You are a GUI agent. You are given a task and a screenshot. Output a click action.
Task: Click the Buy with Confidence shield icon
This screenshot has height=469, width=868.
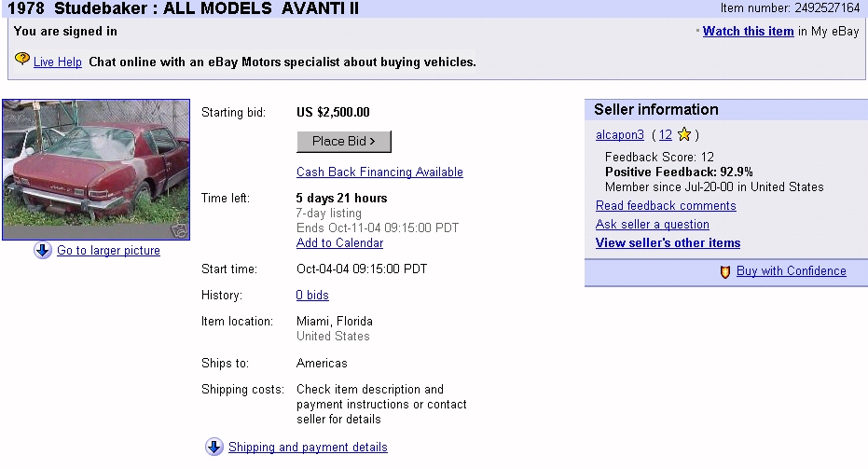click(x=724, y=272)
